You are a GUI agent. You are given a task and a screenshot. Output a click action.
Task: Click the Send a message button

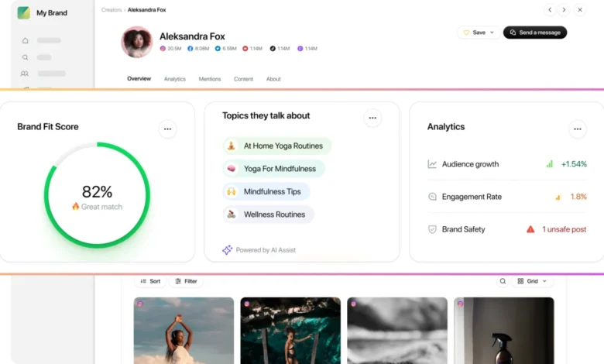click(x=535, y=33)
